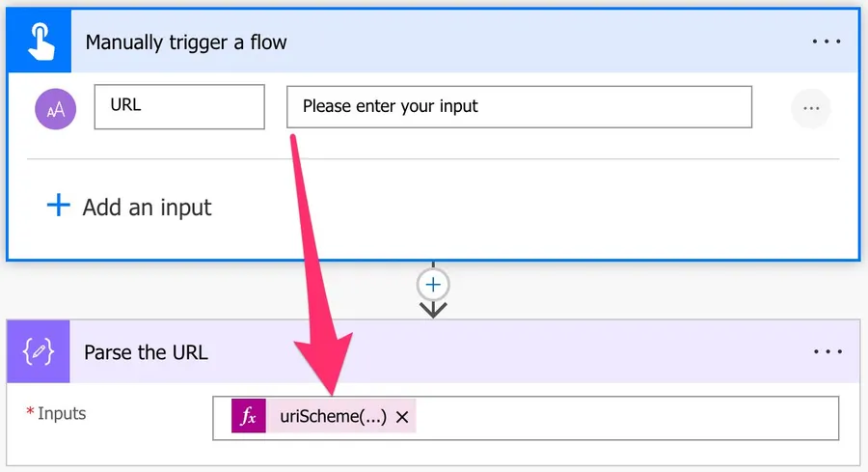Click the connector arrow between the steps
868x472 pixels.
(433, 309)
